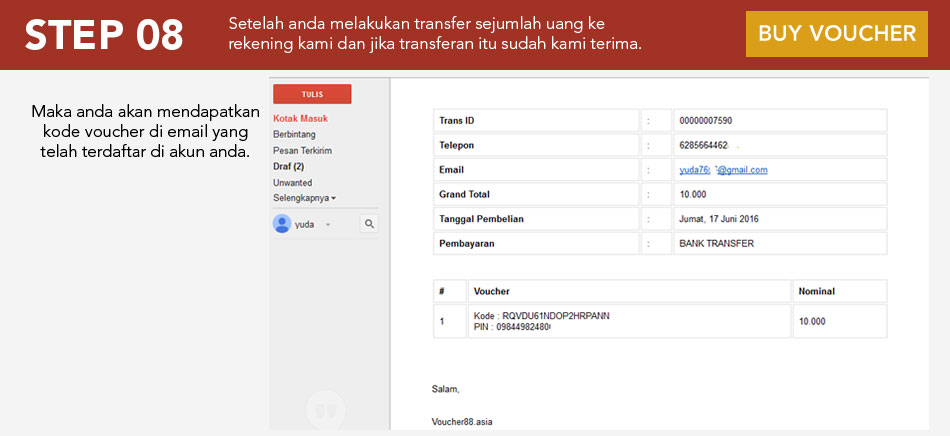950x436 pixels.
Task: Click the Voucher88.asia signature text
Action: pyautogui.click(x=462, y=422)
